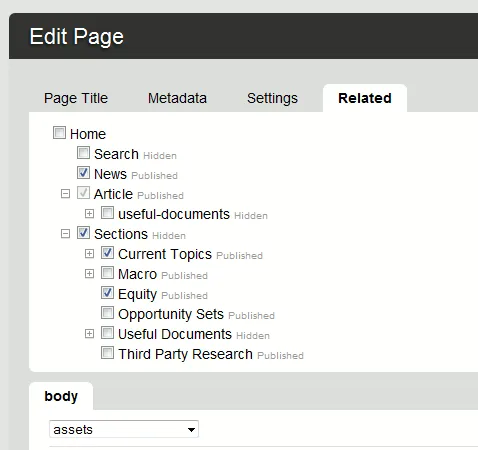Click Published status beside Current Topics
The width and height of the screenshot is (478, 450).
[240, 256]
